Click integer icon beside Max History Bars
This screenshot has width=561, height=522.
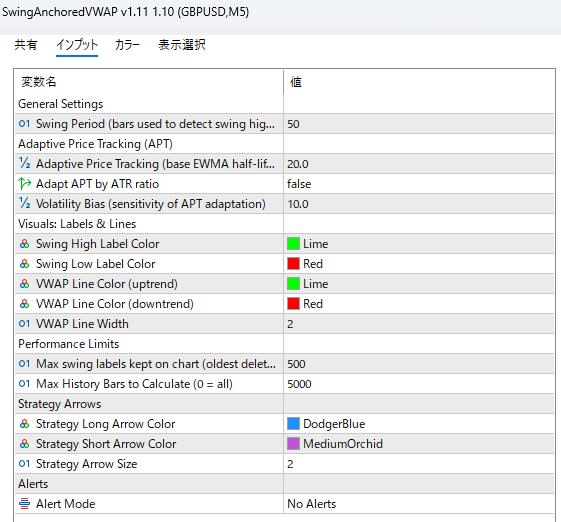point(24,384)
